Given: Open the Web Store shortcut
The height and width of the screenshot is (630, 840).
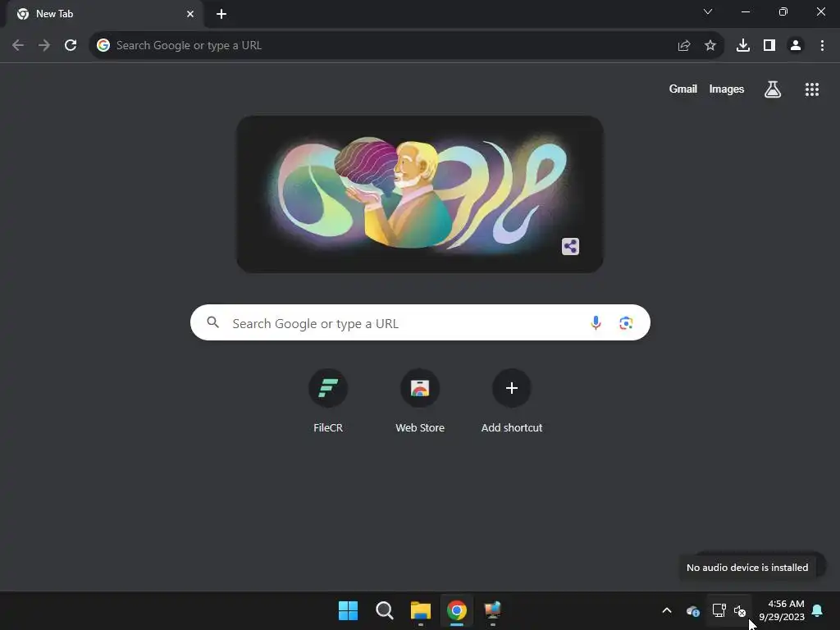Looking at the screenshot, I should (420, 400).
